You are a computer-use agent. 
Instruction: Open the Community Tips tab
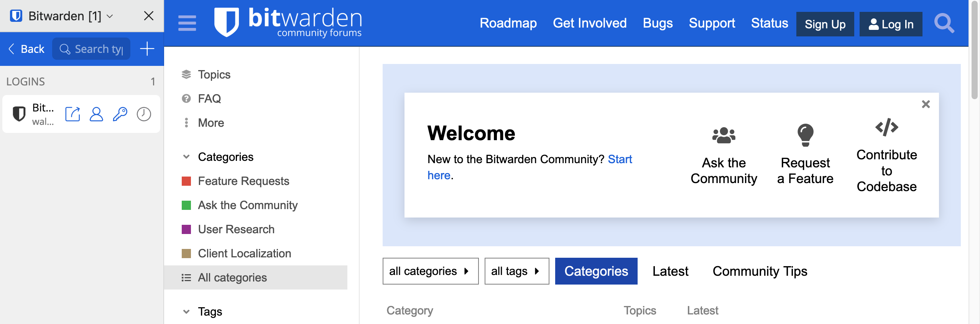760,271
